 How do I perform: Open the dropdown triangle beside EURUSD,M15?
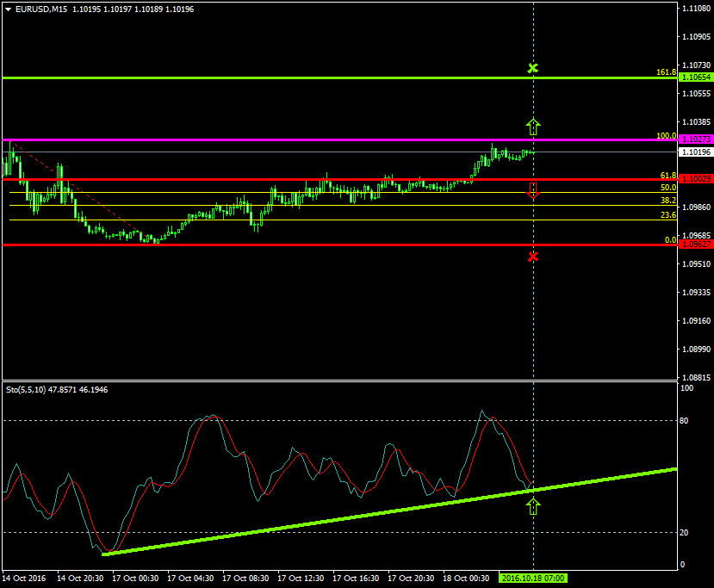(9, 9)
